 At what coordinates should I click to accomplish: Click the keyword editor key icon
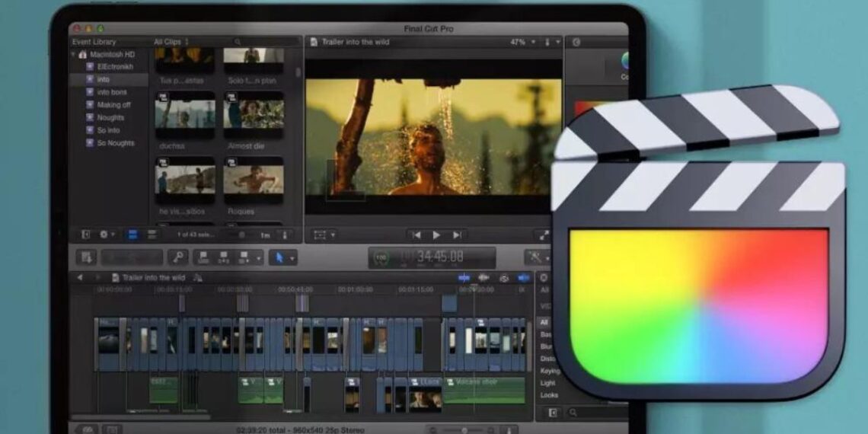click(177, 257)
